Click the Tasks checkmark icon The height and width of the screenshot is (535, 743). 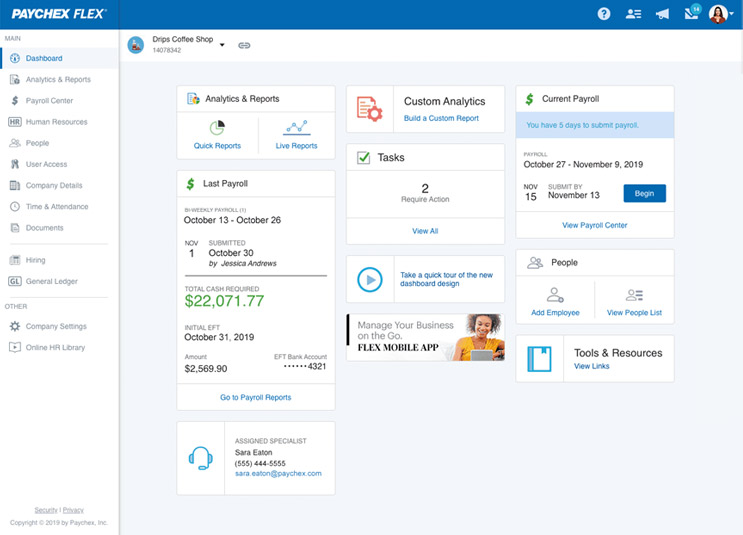(x=363, y=157)
